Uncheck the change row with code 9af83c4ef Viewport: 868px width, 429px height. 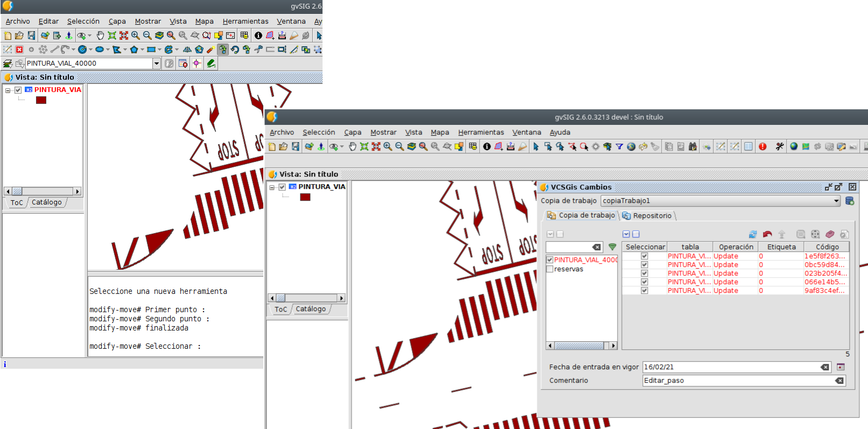(645, 291)
